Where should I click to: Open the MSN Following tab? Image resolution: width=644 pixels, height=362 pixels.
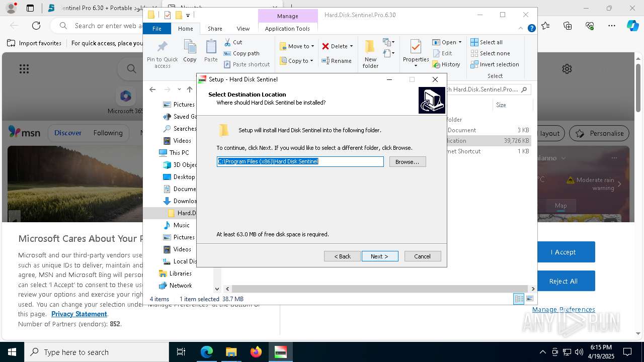click(108, 133)
